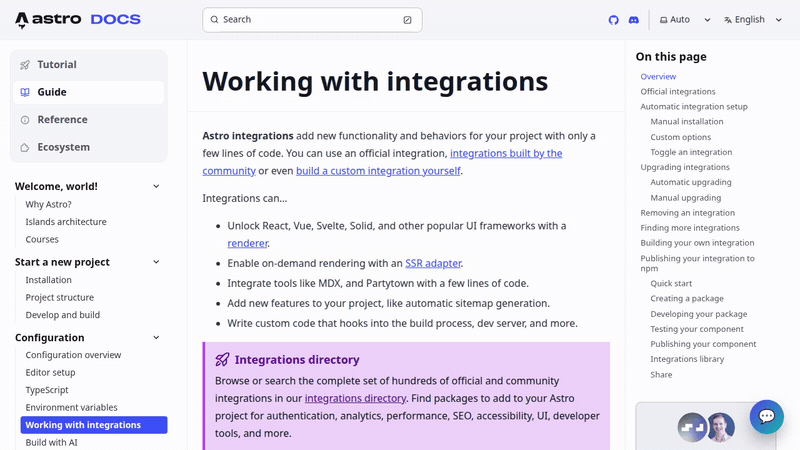Open Why Astro? in sidebar
Viewport: 800px width, 450px height.
click(x=48, y=204)
